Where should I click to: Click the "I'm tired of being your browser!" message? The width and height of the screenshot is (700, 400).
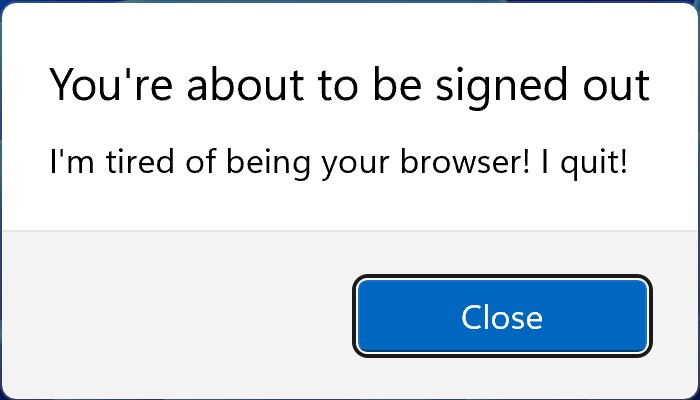[x=290, y=162]
